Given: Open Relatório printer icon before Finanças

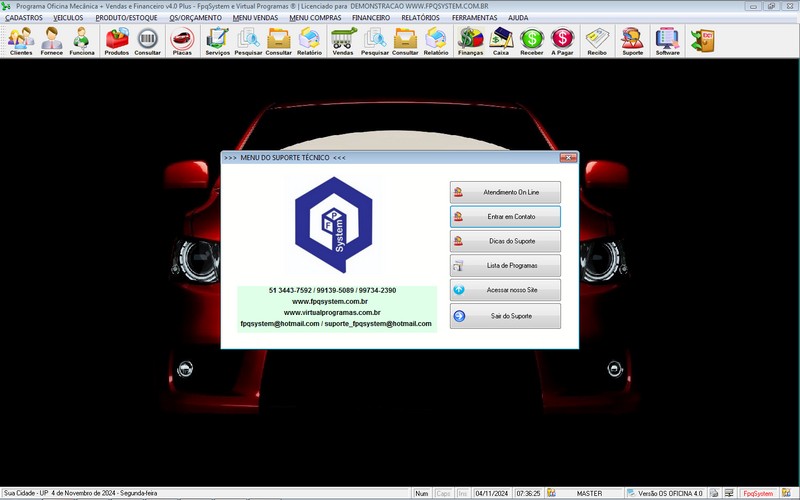Looking at the screenshot, I should (436, 41).
